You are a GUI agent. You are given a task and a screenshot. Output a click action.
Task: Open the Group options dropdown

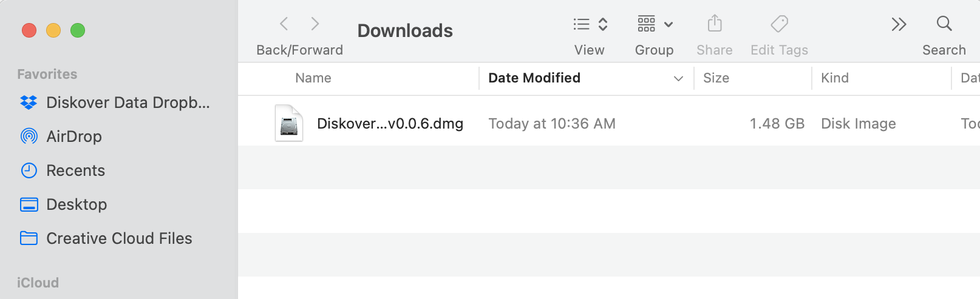tap(655, 24)
